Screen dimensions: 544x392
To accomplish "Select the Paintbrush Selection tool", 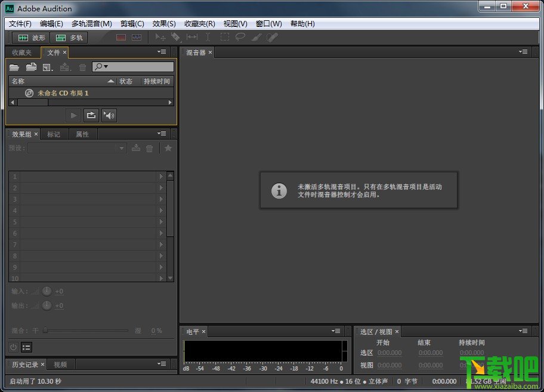I will [256, 37].
